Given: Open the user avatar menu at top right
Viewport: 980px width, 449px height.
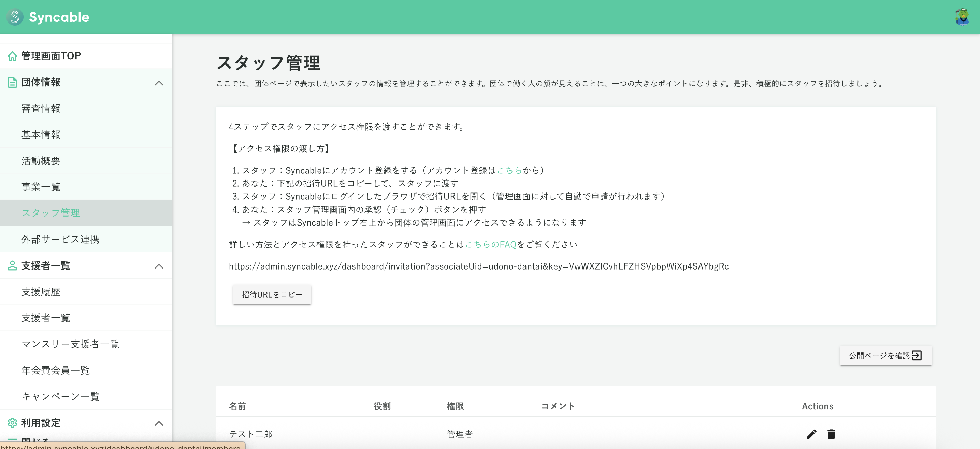Looking at the screenshot, I should click(x=963, y=17).
